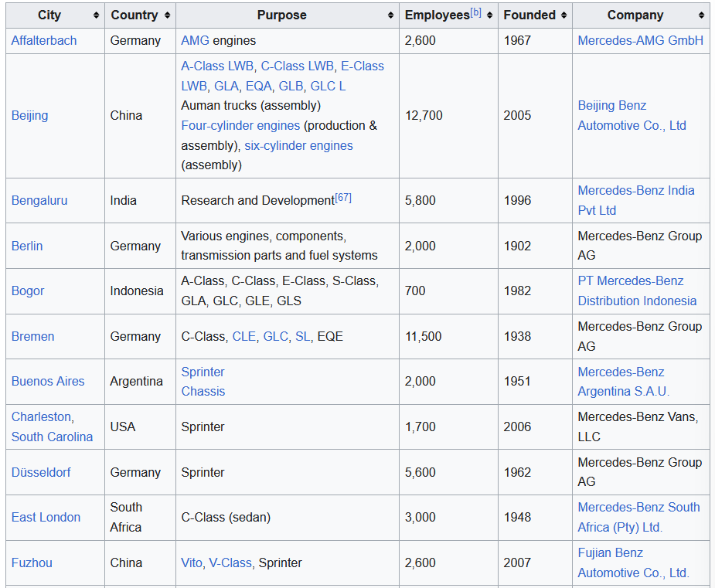Screen dimensions: 715x588
Task: Open the GLB link
Action: (291, 86)
